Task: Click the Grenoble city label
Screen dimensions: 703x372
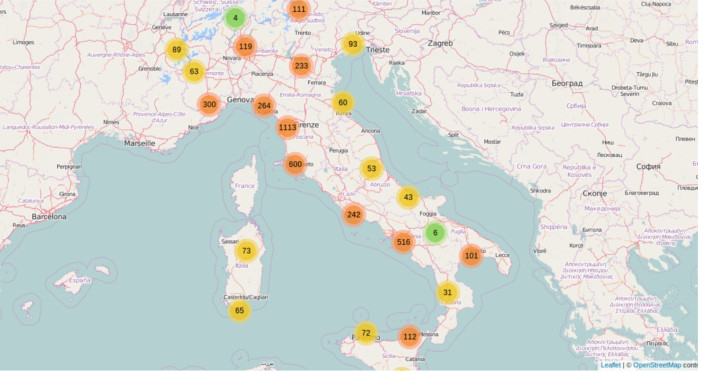Action: coord(150,69)
